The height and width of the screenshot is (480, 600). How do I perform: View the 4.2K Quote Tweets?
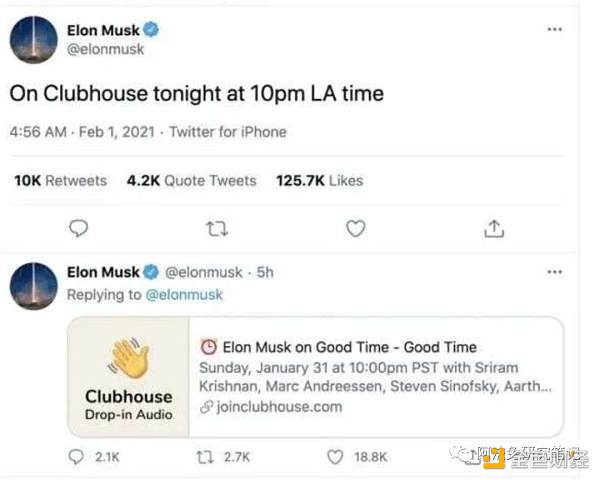click(x=192, y=181)
